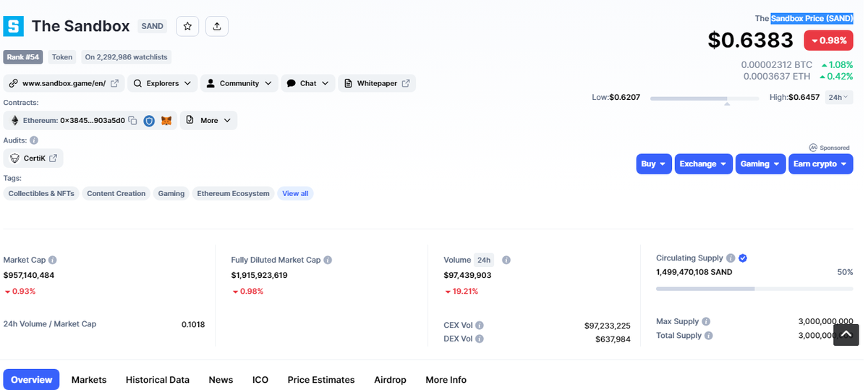Click the MetaMask fox icon

click(x=166, y=121)
